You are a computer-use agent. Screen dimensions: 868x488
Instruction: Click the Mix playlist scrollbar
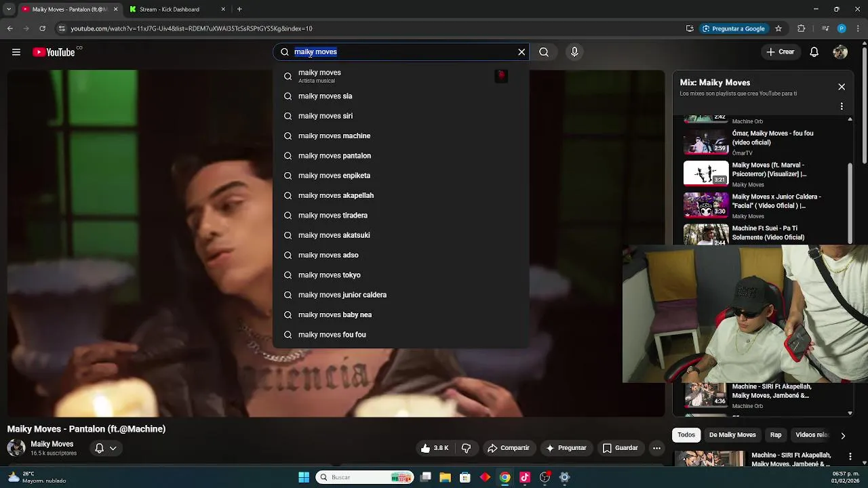pos(850,203)
